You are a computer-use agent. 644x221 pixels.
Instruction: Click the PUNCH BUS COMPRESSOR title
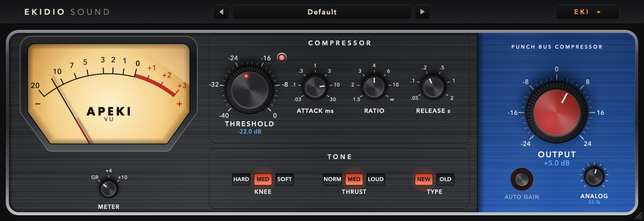tap(557, 47)
